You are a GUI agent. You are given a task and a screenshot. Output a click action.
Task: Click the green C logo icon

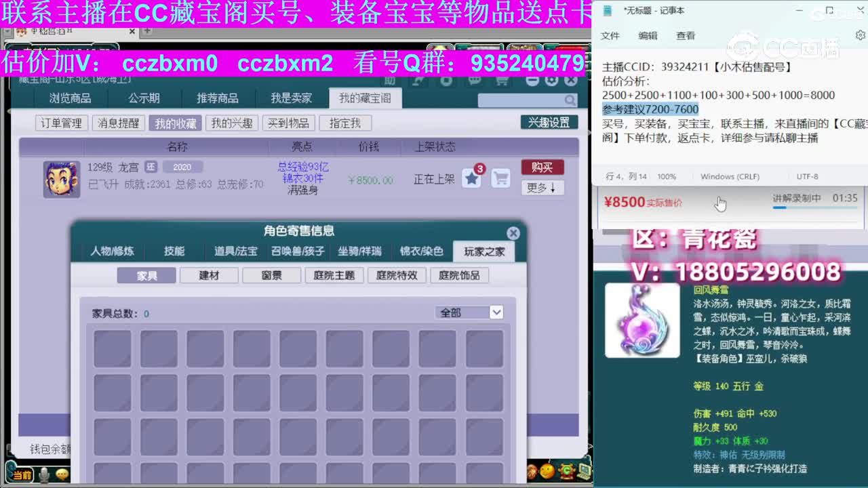click(x=567, y=470)
